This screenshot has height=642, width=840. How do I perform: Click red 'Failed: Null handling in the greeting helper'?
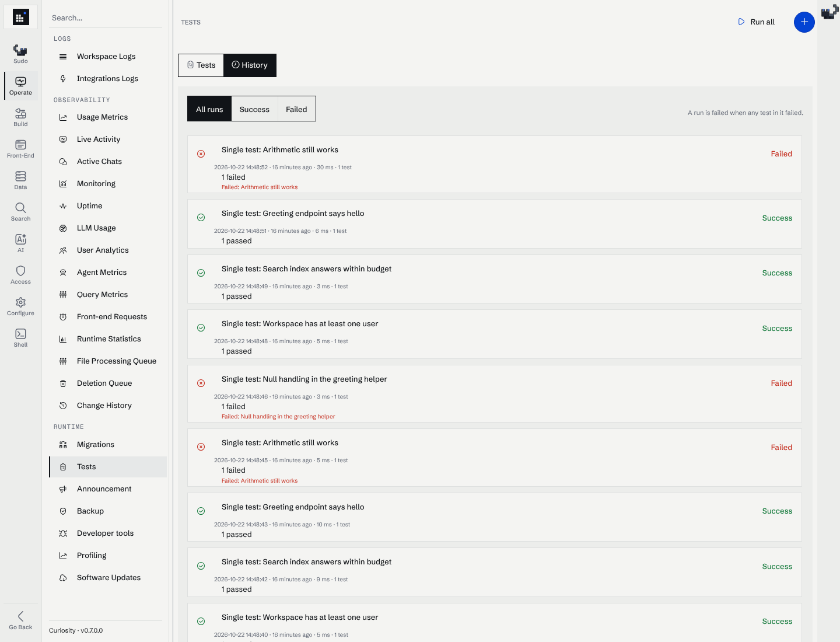click(x=278, y=417)
